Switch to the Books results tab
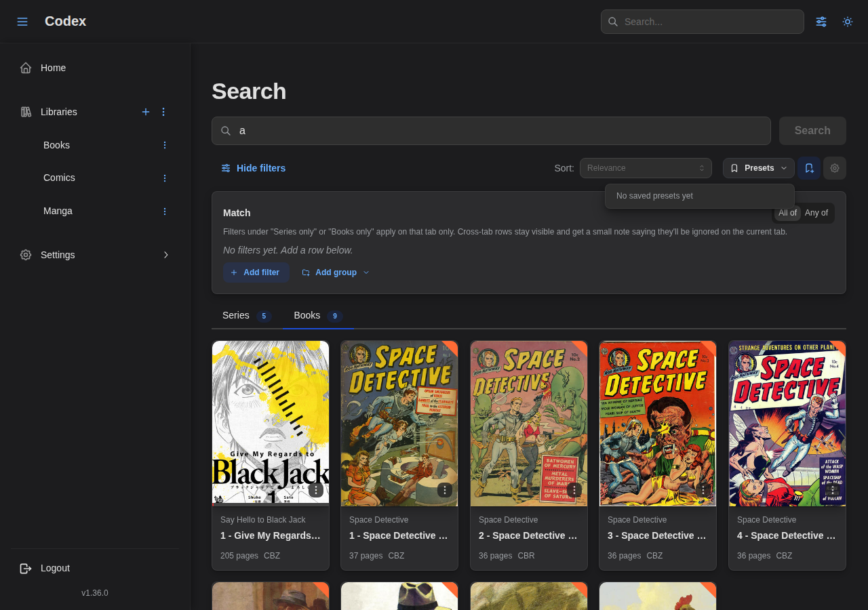This screenshot has height=610, width=868. [x=318, y=316]
